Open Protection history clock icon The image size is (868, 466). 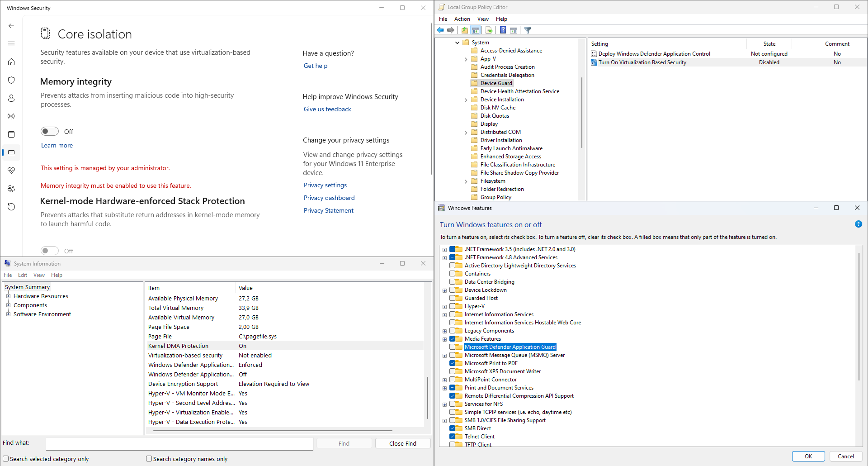tap(11, 207)
